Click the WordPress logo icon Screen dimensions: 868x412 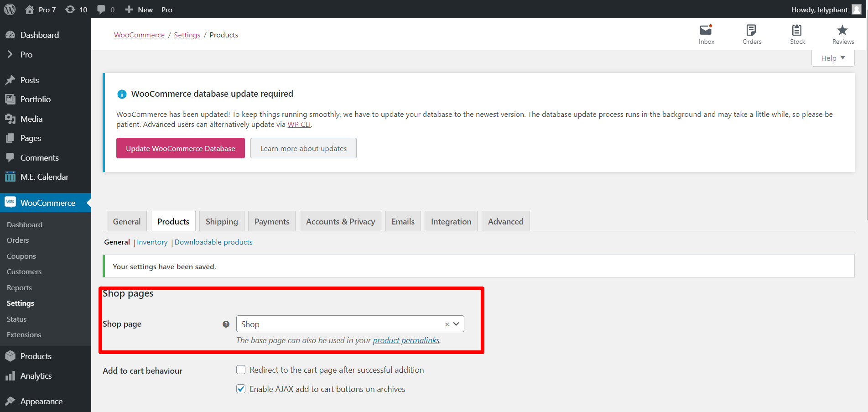(x=10, y=9)
